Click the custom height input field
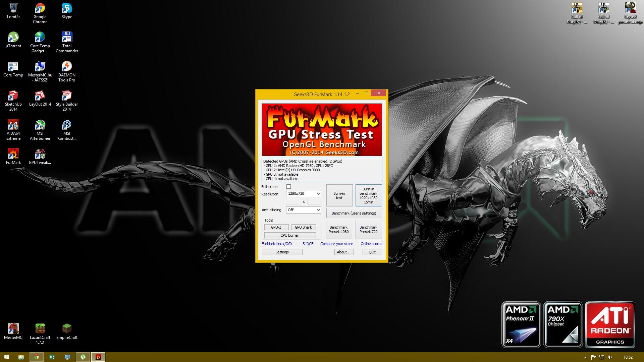Screen dimensions: 644x362 (x=314, y=201)
